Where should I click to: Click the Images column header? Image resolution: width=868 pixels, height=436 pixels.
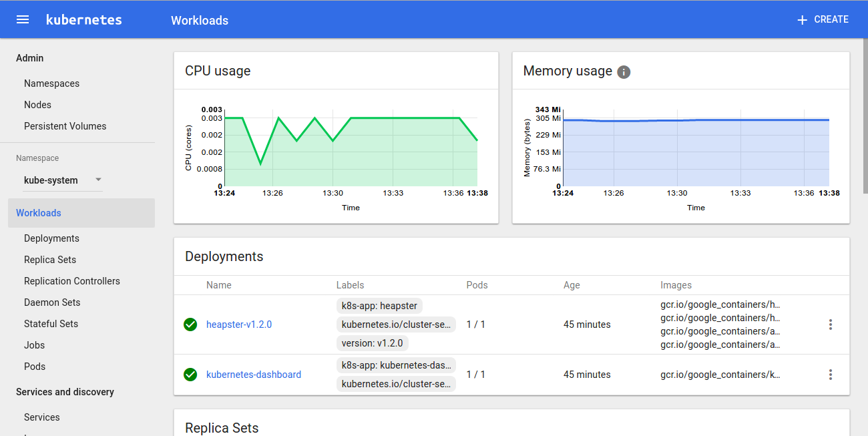[x=676, y=285]
